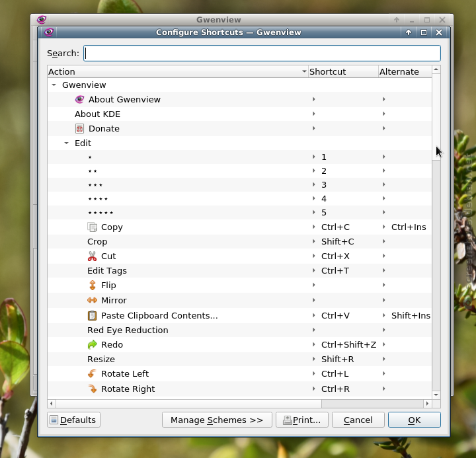Expand shortcut editor for Copy Ctrl+C
Viewport: 476px width, 458px height.
click(313, 227)
